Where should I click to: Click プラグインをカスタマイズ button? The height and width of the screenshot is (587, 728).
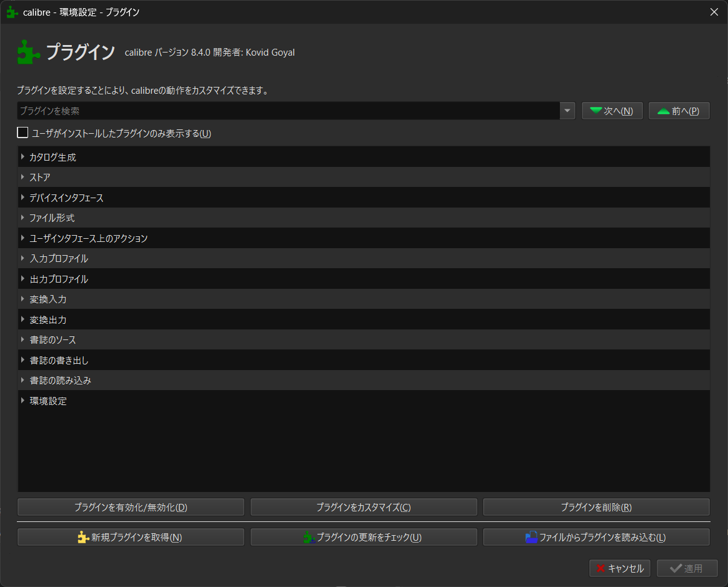click(x=364, y=507)
